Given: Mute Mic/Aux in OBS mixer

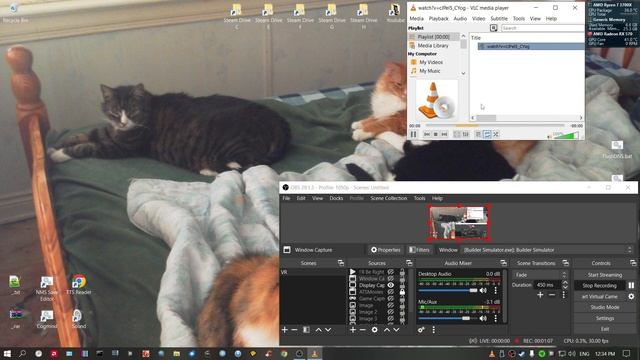Looking at the screenshot, I should pos(483,318).
